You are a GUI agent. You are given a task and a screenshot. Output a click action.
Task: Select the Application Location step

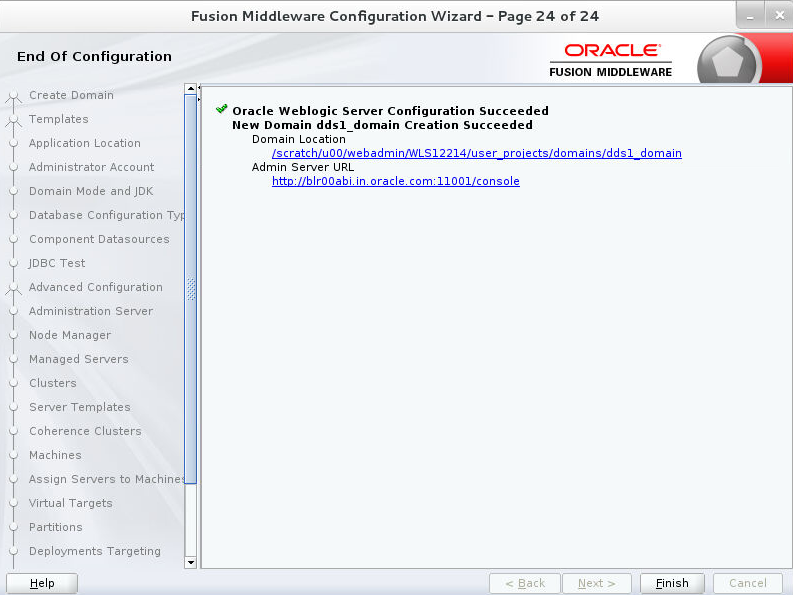(x=84, y=143)
